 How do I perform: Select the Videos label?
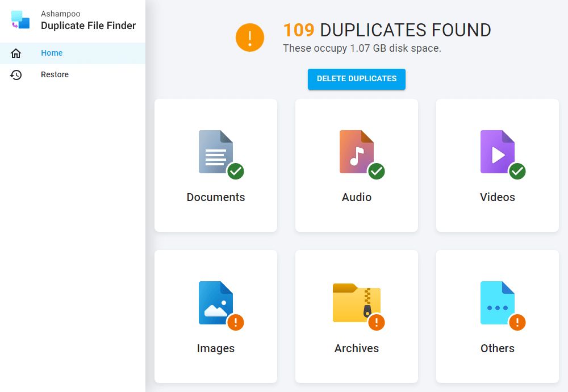pos(498,197)
